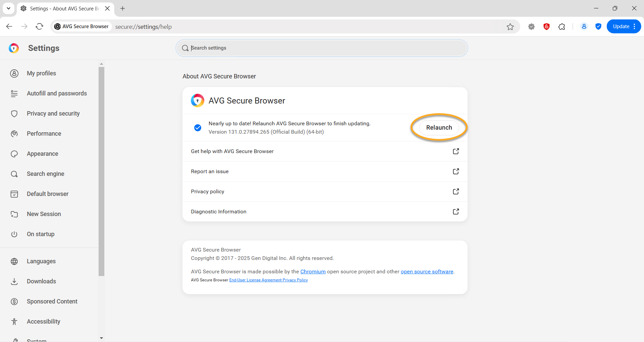This screenshot has height=342, width=644.
Task: Click the gray badge icon in toolbar
Action: [531, 27]
